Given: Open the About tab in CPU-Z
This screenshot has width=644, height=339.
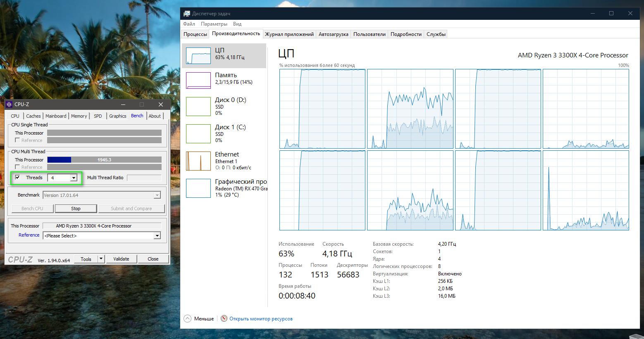Looking at the screenshot, I should click(155, 116).
